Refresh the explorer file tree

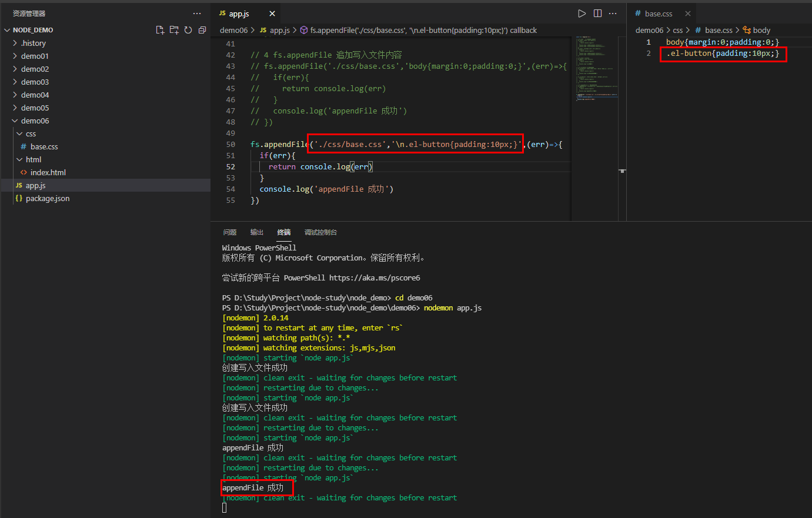pos(188,29)
